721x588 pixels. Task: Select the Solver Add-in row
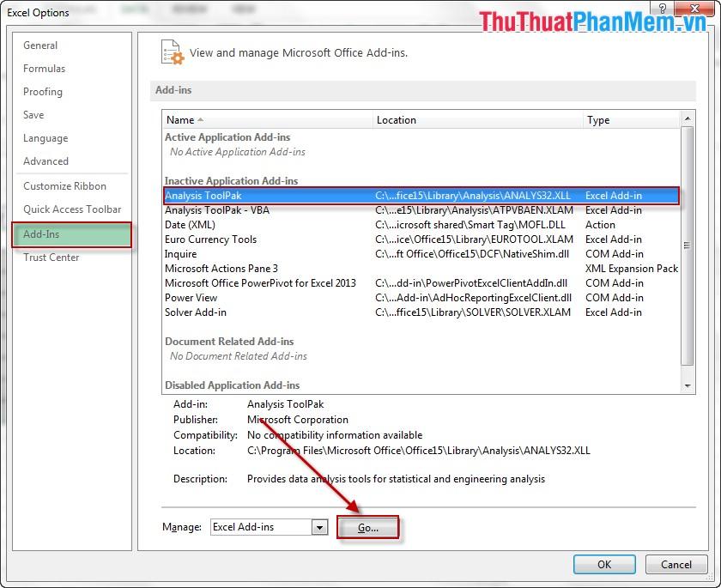point(421,312)
